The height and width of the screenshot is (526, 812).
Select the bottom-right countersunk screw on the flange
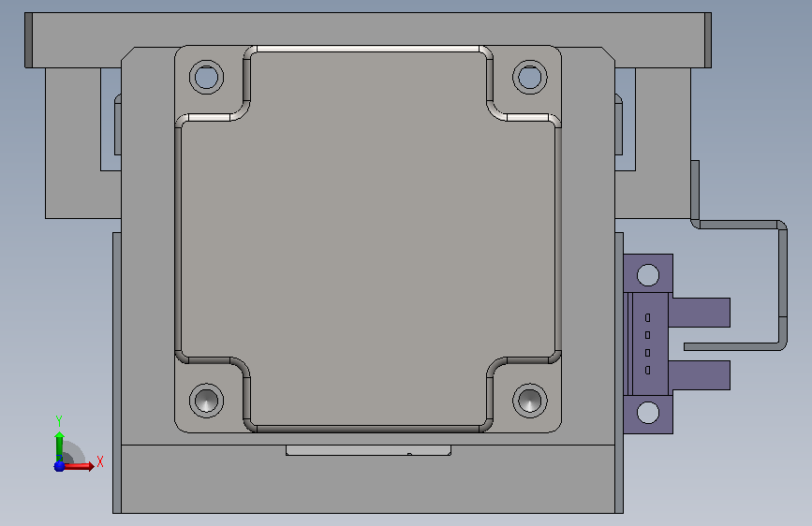pos(530,401)
